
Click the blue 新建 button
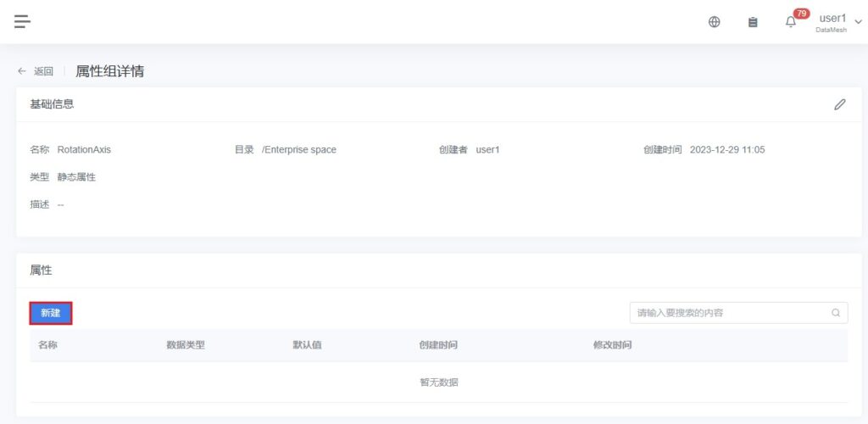pyautogui.click(x=51, y=313)
